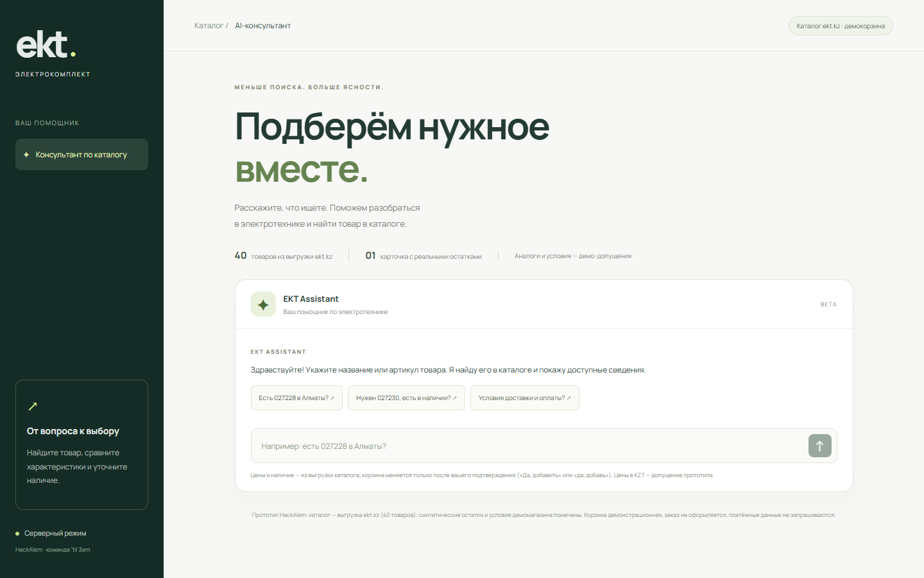Click the sparkle icon next to Консультант по каталогу
924x578 pixels.
tap(26, 155)
